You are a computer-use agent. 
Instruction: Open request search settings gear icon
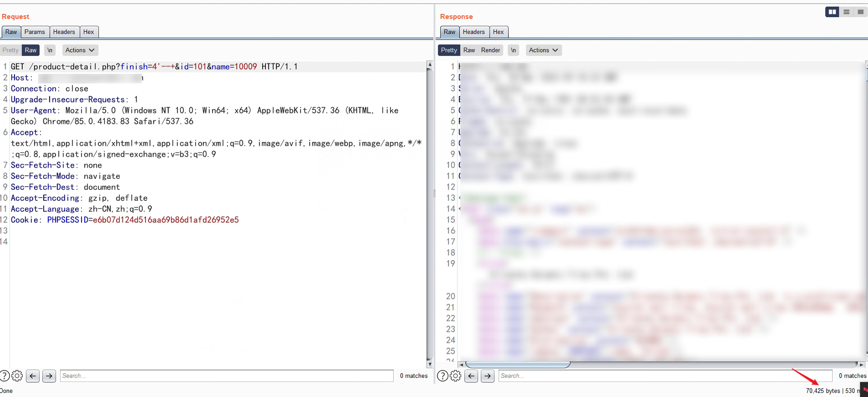(17, 376)
